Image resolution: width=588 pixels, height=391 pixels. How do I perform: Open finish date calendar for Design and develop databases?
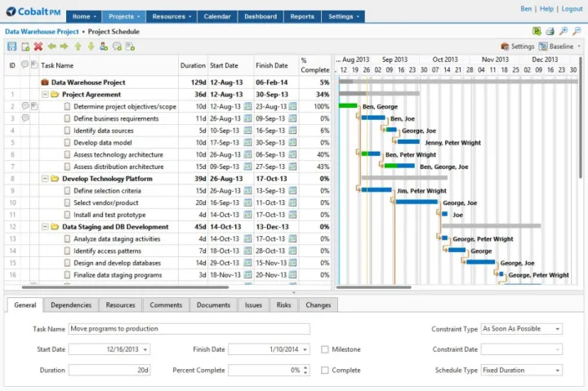coord(292,263)
